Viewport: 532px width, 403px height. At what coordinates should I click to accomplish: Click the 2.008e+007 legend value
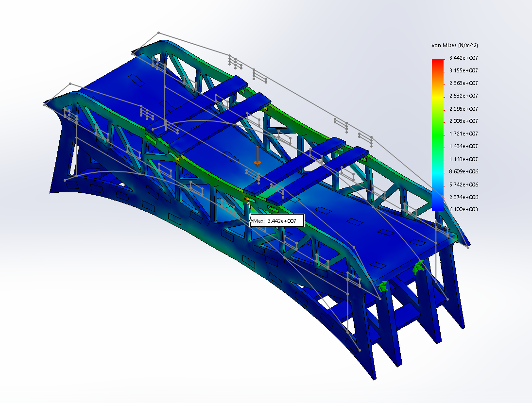click(463, 121)
